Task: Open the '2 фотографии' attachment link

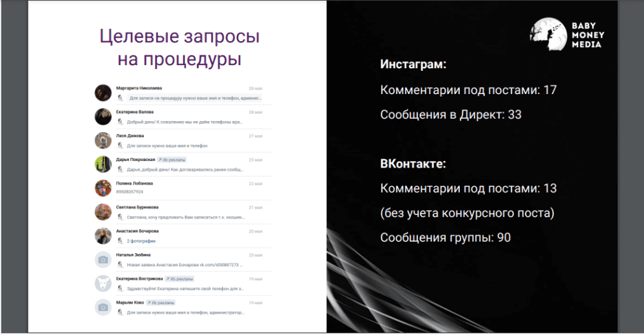Action: [141, 242]
